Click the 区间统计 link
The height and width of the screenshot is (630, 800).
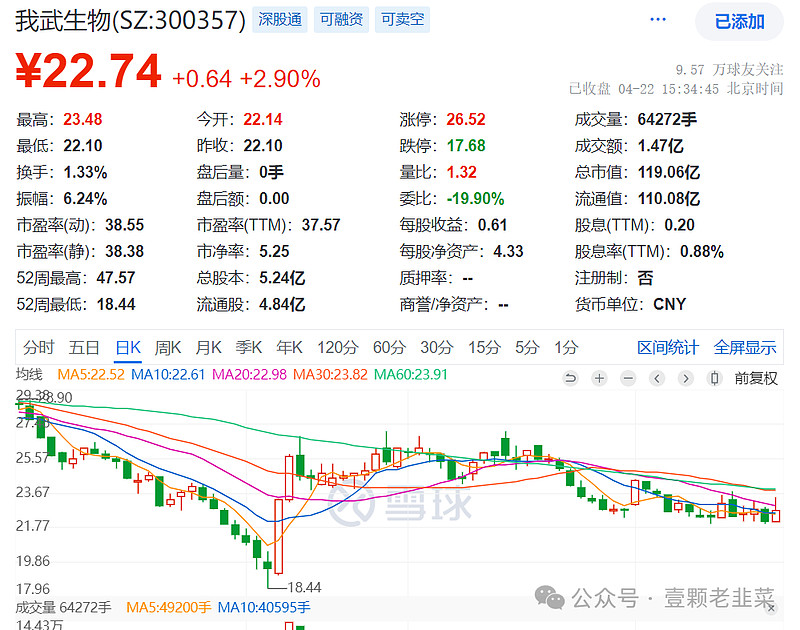pyautogui.click(x=668, y=348)
